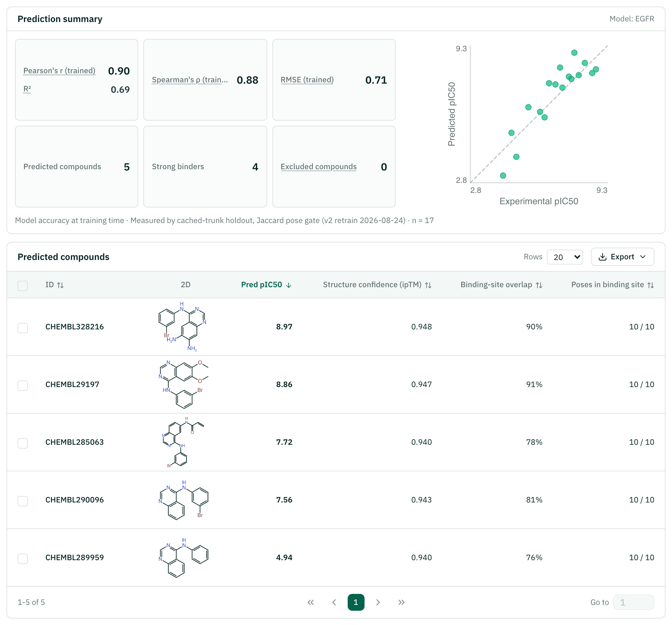Toggle the select-all header checkbox
The image size is (672, 625).
tap(23, 286)
